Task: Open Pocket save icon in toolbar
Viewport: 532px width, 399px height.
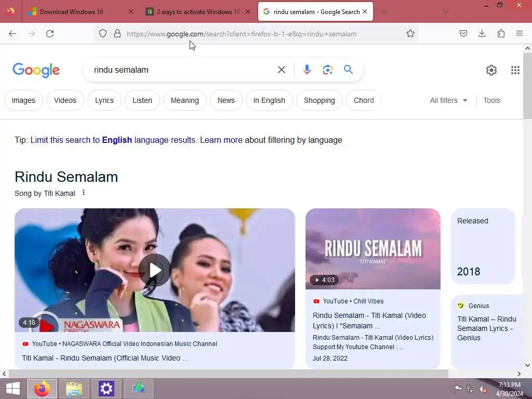Action: pos(463,33)
